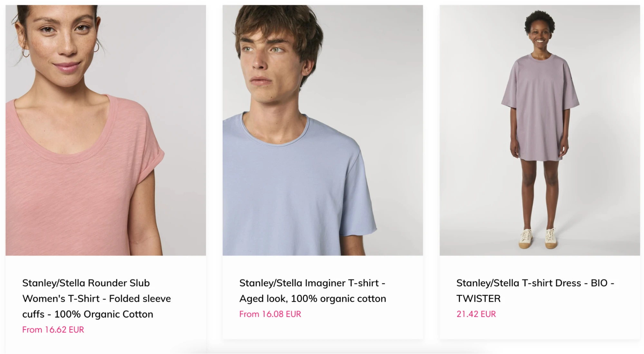Viewport: 644px width, 354px height.
Task: Click the "Aged look, 100% organic cotton" line
Action: (312, 299)
